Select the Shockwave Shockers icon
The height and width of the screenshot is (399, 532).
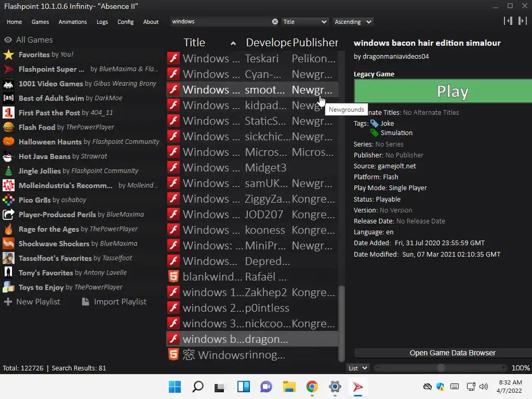tap(8, 244)
